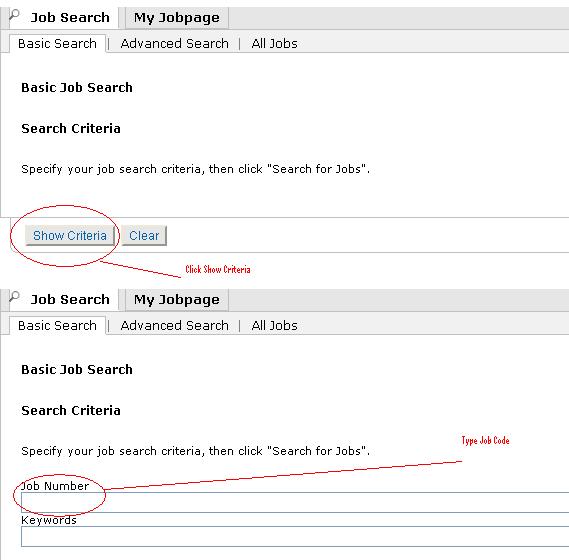
Task: Click the red "Click Show Criteria" annotation text
Action: coord(218,269)
